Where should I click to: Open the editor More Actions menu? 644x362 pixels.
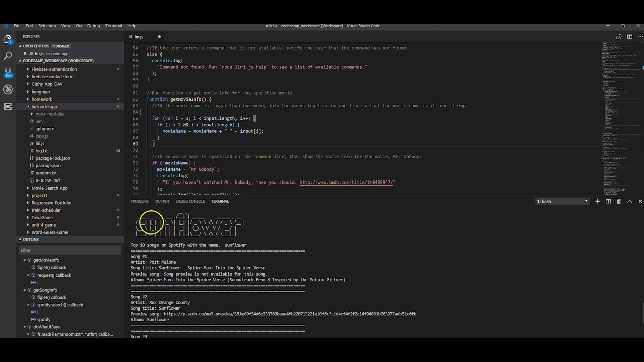coord(640,37)
